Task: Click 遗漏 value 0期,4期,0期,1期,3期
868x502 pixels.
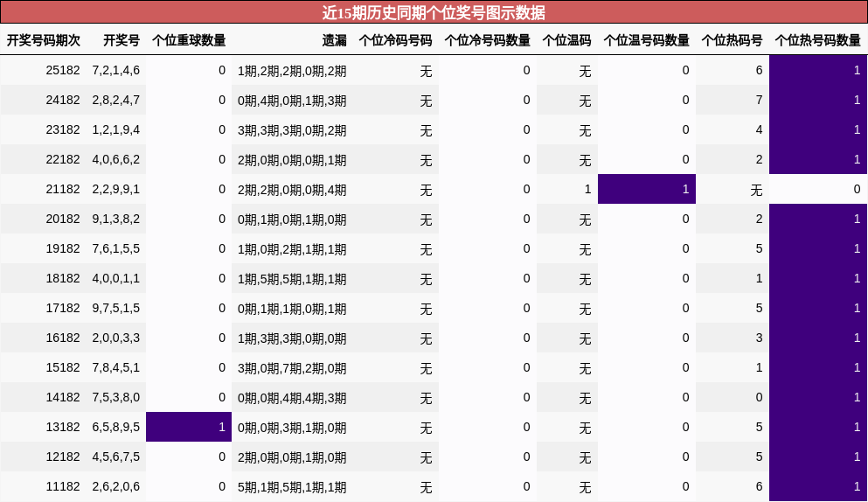Action: tap(292, 101)
